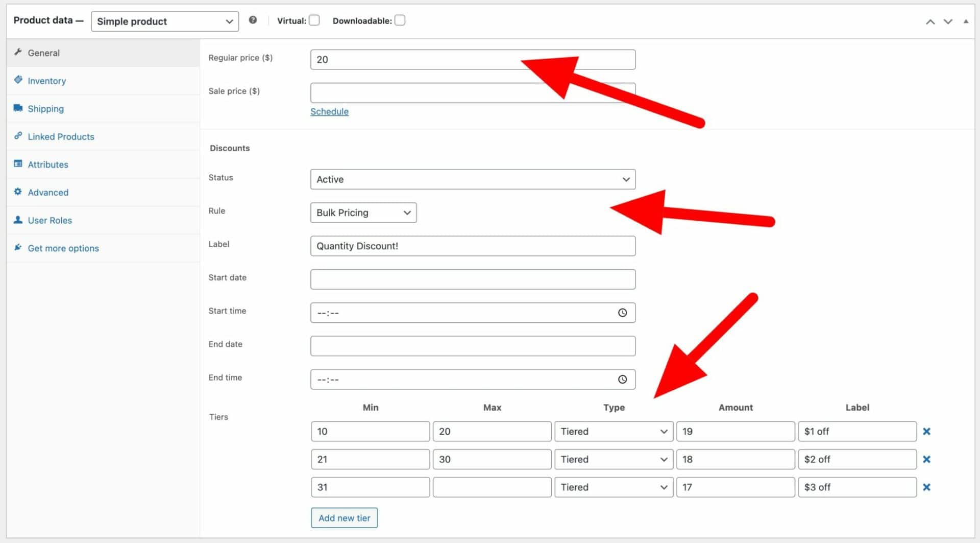Remove the $2 off tier row
Viewport: 980px width, 543px height.
(926, 459)
